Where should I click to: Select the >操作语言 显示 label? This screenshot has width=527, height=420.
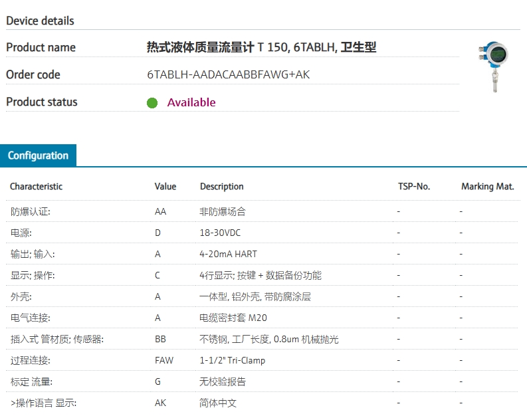pos(44,403)
